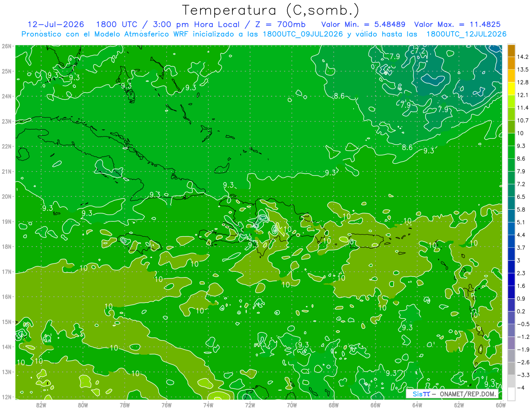Click colorbar label '3.7'
The height and width of the screenshot is (411, 532).
coord(522,247)
